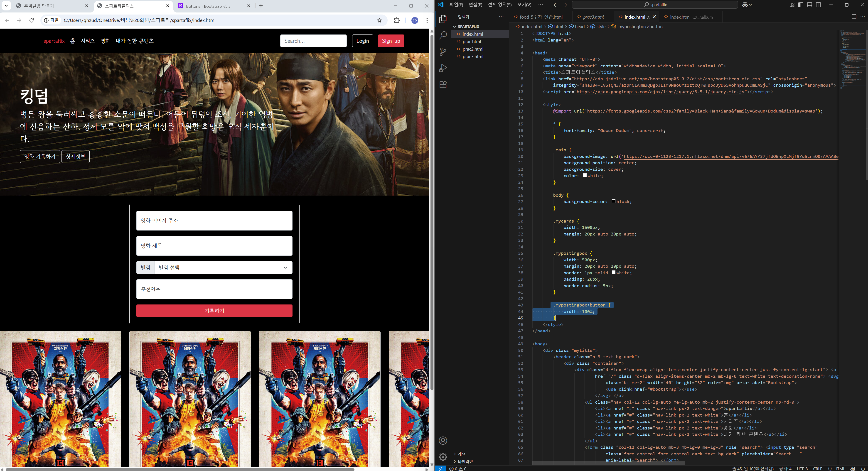Click the errors and warnings status indicator
Screen dimensions: 868x471
click(x=458, y=469)
